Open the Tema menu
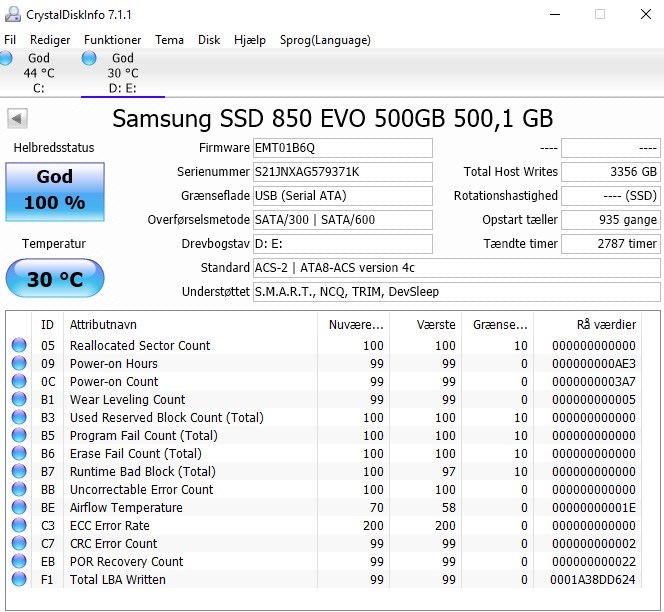 coord(169,40)
